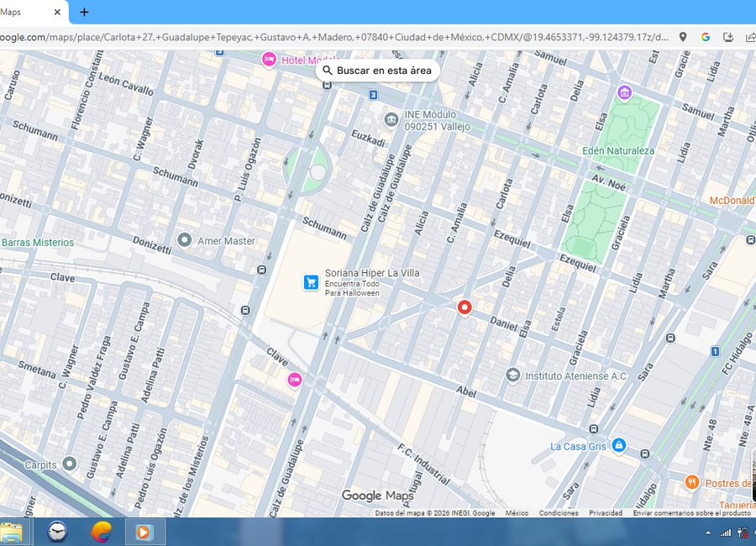Click the bus stop icon on Abel street
The height and width of the screenshot is (546, 756).
(x=594, y=428)
